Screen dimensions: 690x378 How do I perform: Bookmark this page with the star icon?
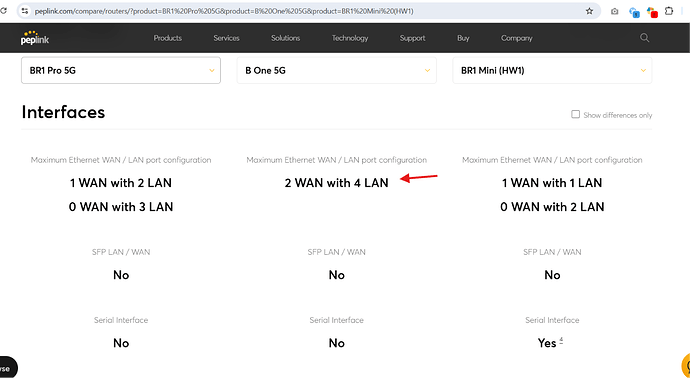(x=589, y=11)
